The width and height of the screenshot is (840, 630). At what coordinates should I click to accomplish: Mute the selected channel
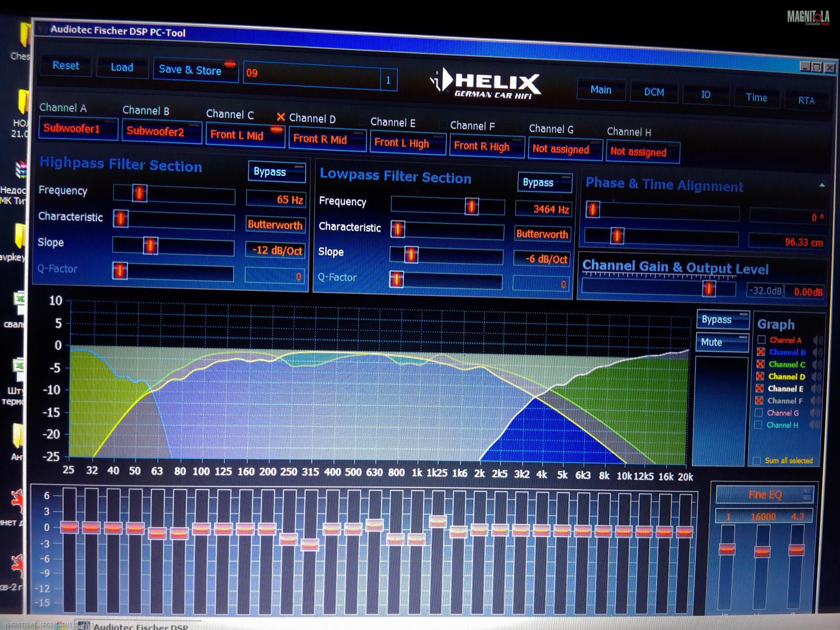722,342
